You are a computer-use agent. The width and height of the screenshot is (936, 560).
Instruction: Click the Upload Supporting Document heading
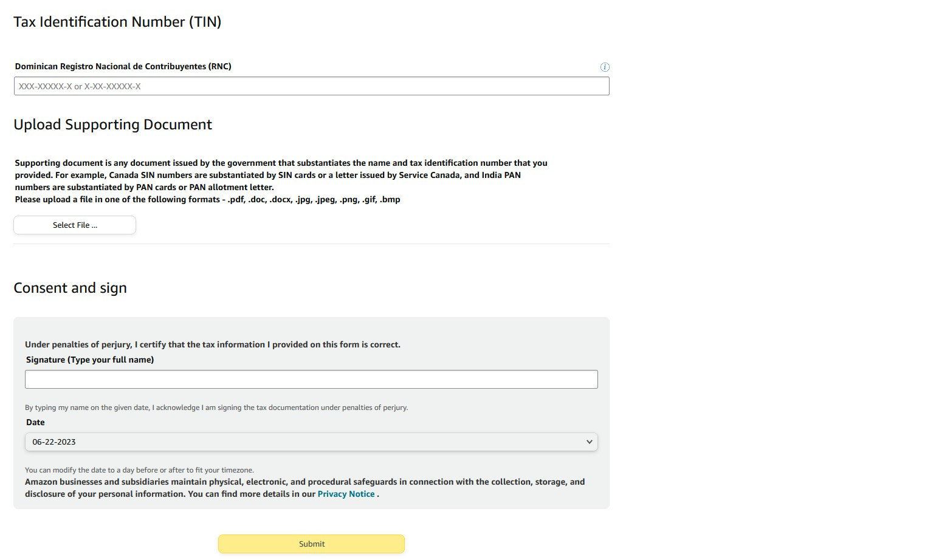112,125
